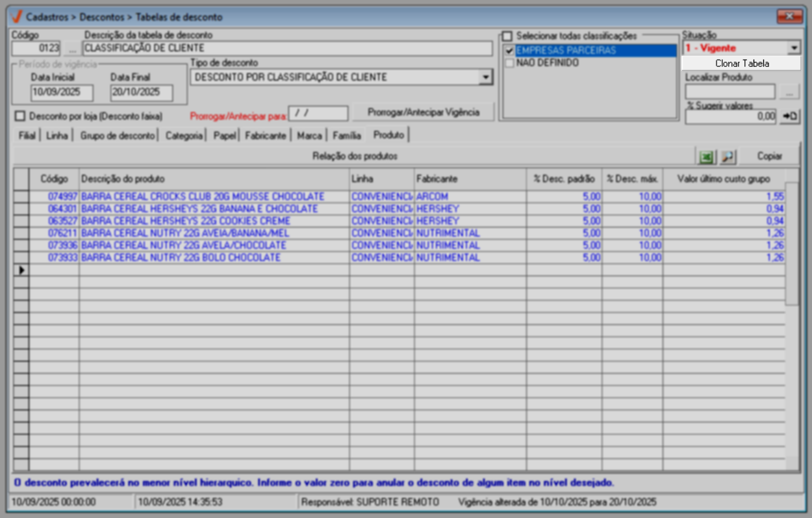This screenshot has height=518, width=812.
Task: Click Responsável: SUPORTE REMOTO status text
Action: [x=371, y=502]
